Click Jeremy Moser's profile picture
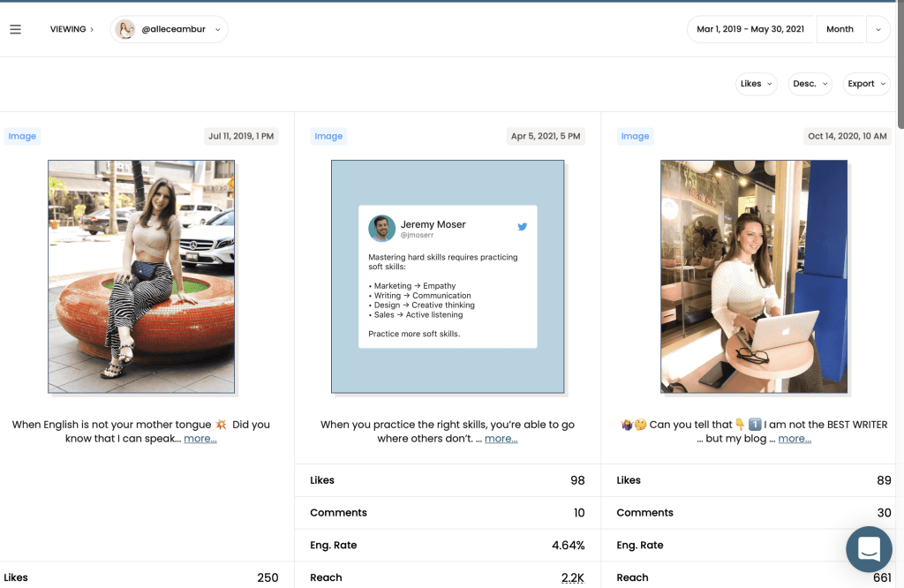The width and height of the screenshot is (904, 588). click(x=381, y=229)
